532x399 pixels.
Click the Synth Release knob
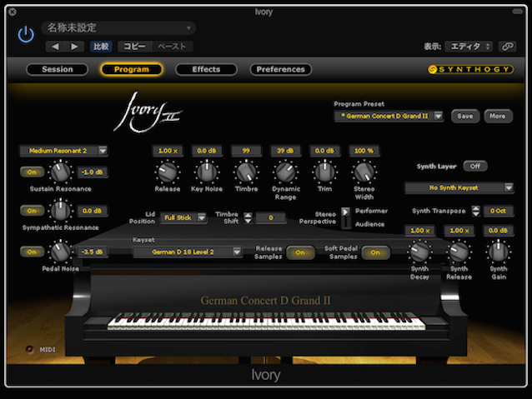coord(459,252)
